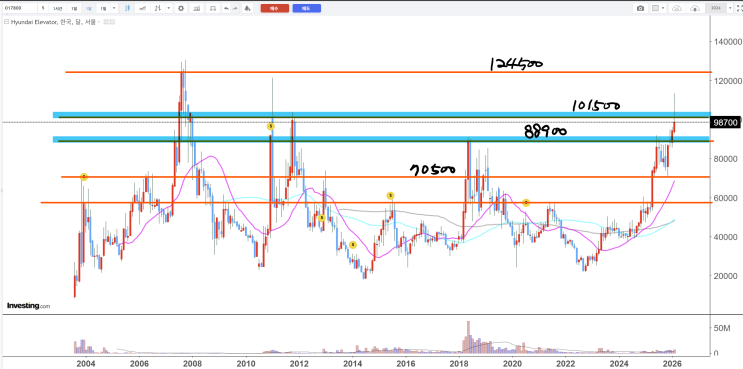
Task: Click the undo arrow in toolbar
Action: 227,9
